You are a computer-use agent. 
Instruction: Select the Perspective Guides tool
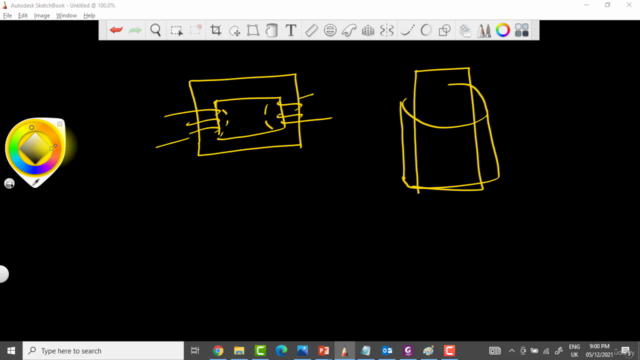368,31
